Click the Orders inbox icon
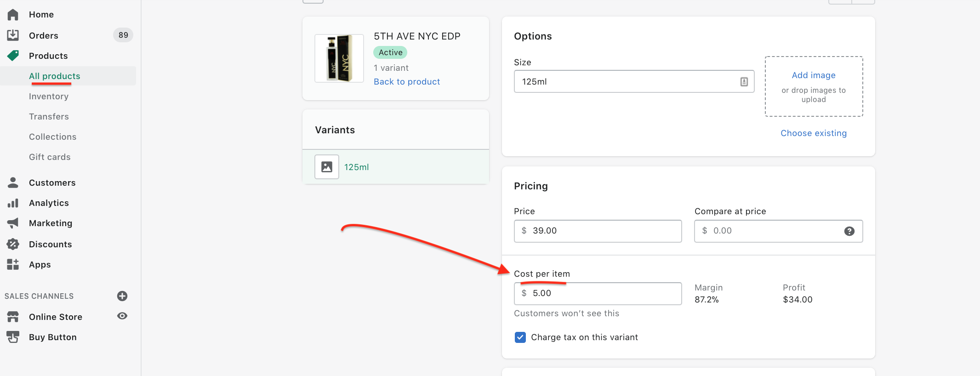Viewport: 980px width, 376px height. tap(13, 35)
